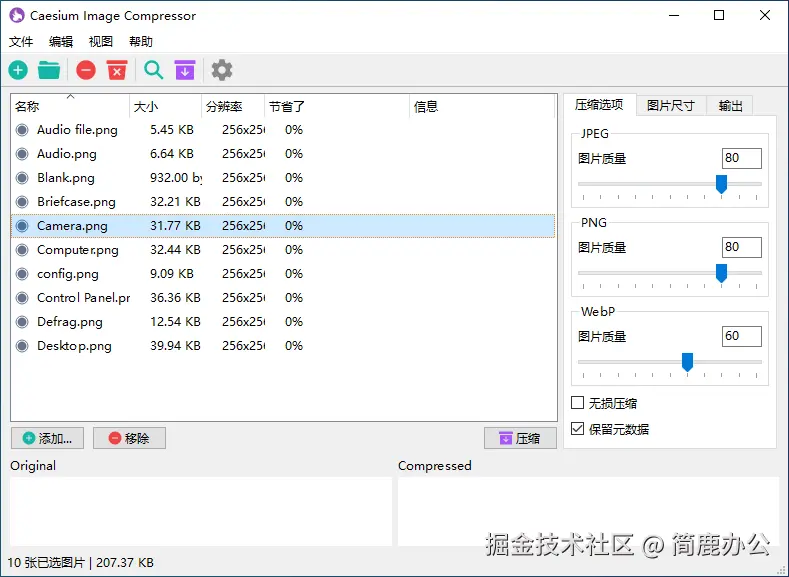789x577 pixels.
Task: Select the Desktop.png file name
Action: [x=74, y=346]
